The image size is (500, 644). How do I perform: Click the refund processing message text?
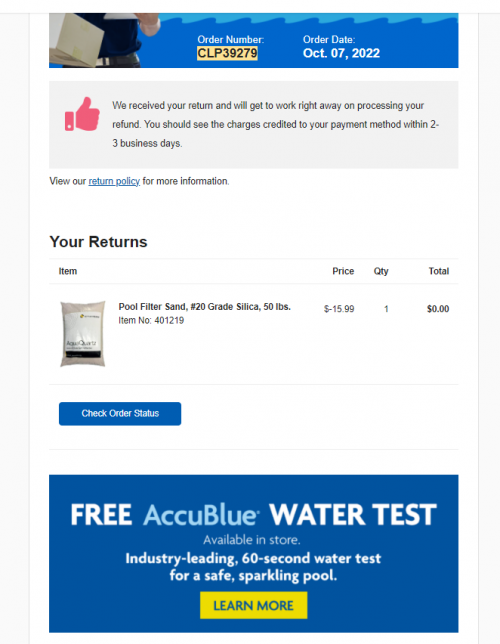(x=276, y=124)
